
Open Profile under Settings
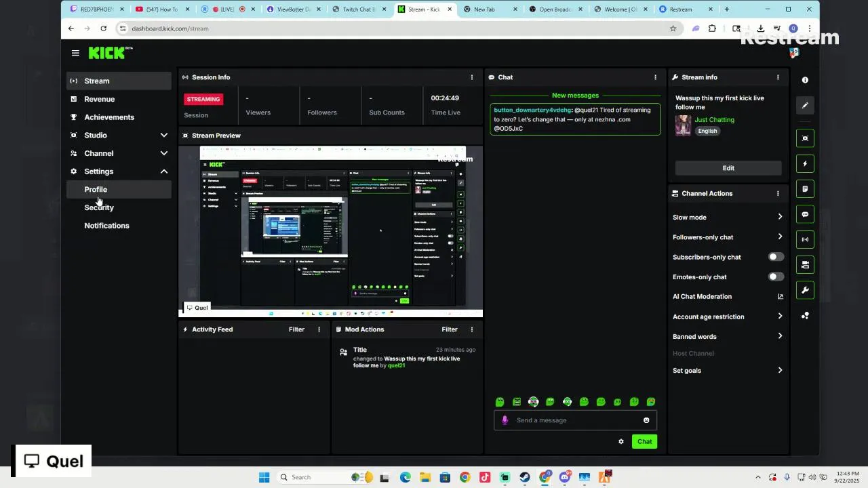click(x=119, y=189)
